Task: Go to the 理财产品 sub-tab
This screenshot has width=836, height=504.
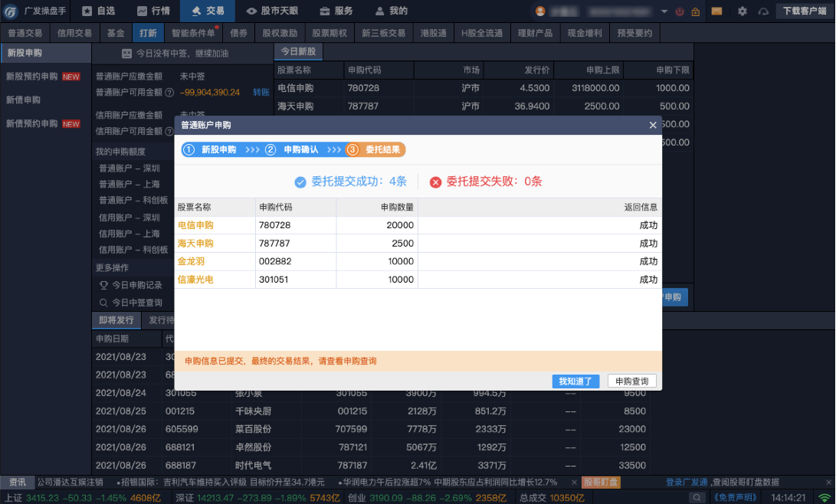Action: point(536,33)
